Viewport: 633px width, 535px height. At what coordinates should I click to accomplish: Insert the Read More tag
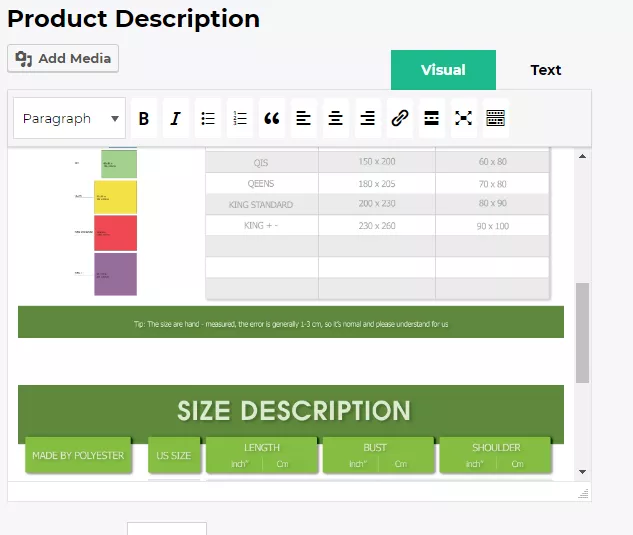pos(432,118)
